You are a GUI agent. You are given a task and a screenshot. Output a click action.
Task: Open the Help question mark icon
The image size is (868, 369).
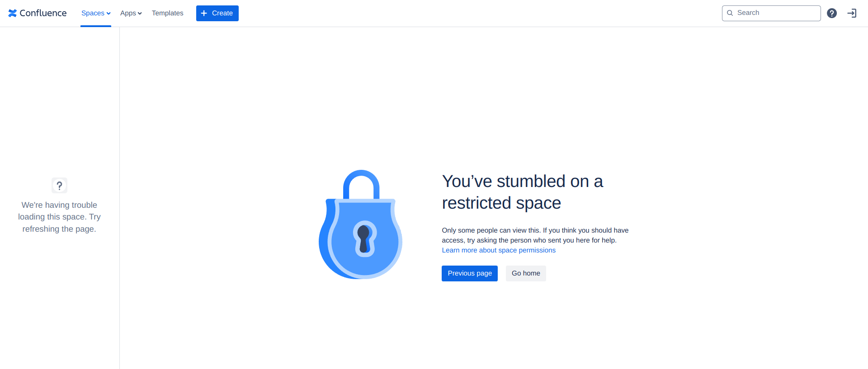[x=832, y=13]
